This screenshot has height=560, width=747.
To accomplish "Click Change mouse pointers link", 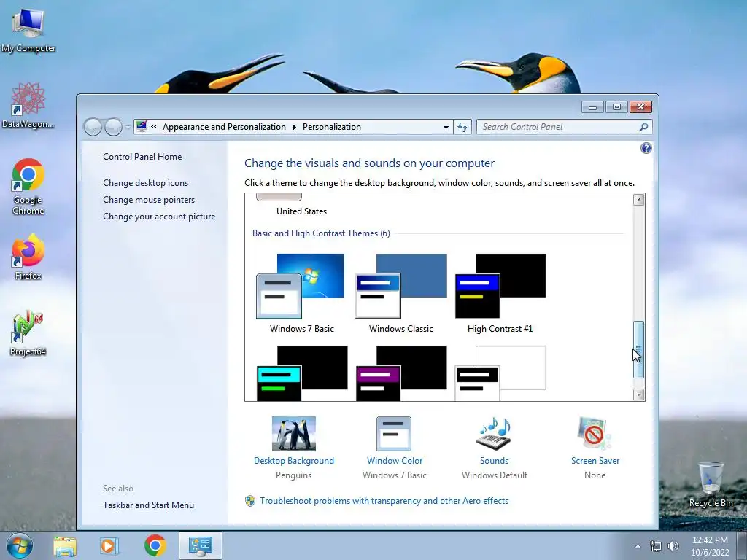I will 149,200.
